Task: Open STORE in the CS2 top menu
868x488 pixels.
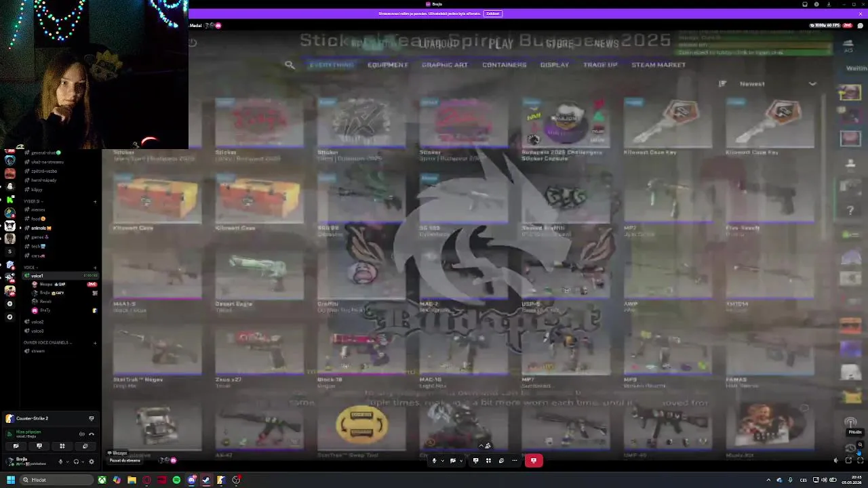Action: [560, 44]
